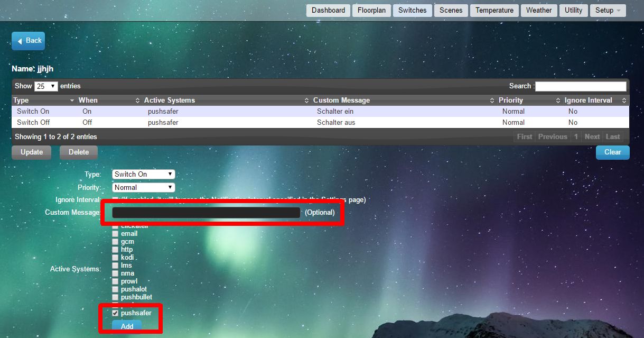Image resolution: width=644 pixels, height=338 pixels.
Task: Tick the pushbullet checkbox
Action: click(x=115, y=297)
